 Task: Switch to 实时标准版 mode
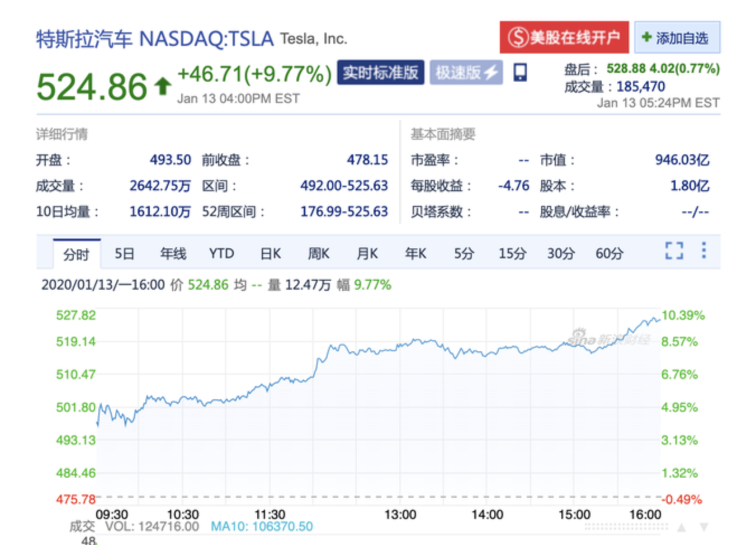(x=380, y=73)
